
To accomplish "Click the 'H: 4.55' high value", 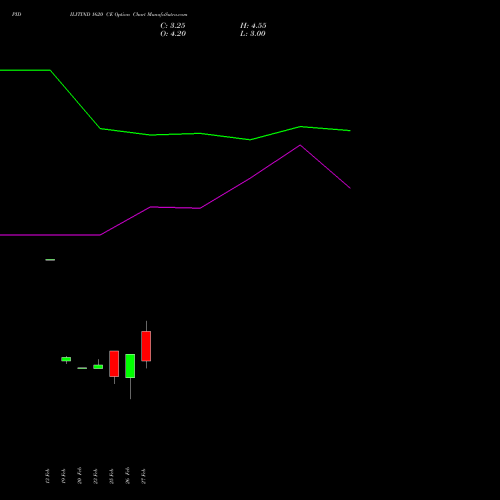I will [253, 26].
